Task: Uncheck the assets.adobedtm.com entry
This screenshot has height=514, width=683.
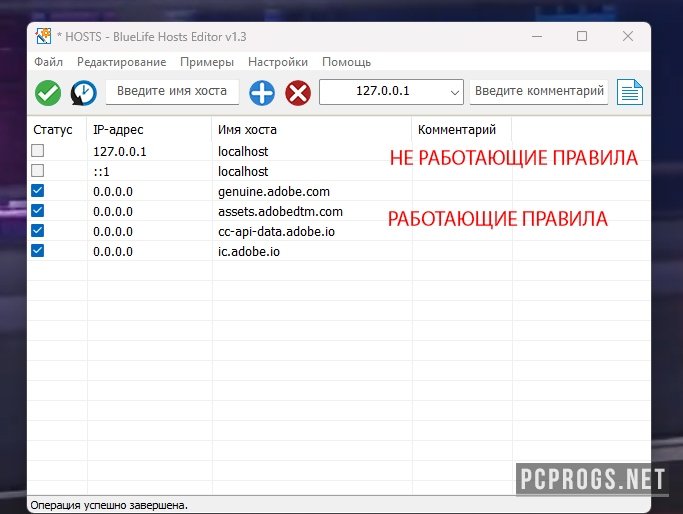Action: 37,211
